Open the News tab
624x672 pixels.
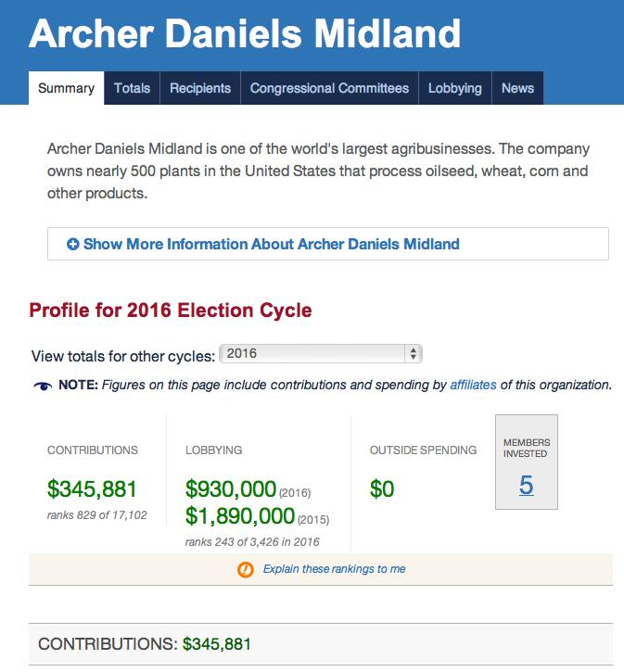pos(517,88)
